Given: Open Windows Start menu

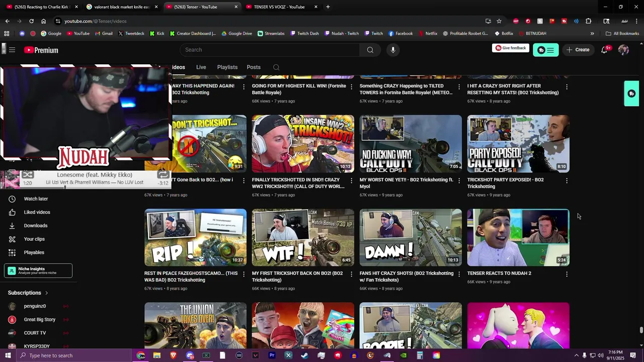Looking at the screenshot, I should pos(8,355).
